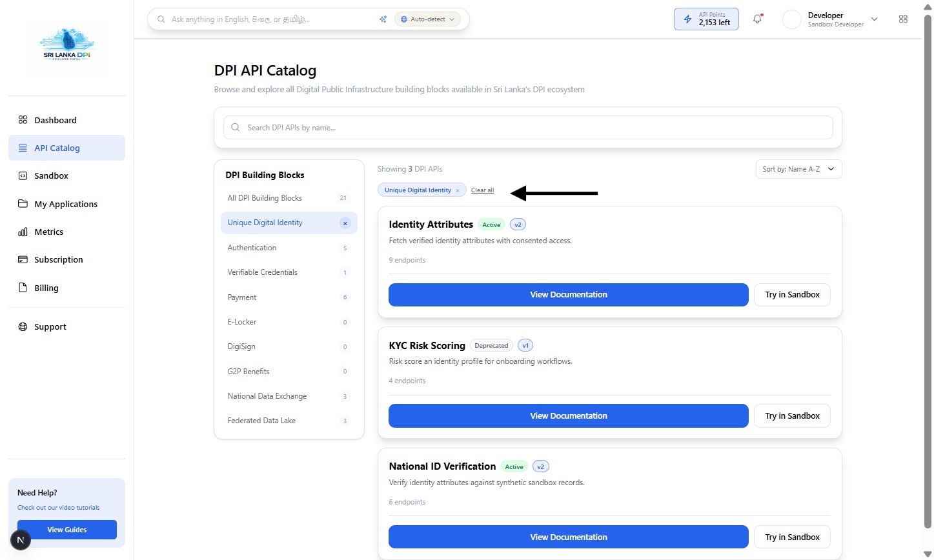Open the Auto-detect language dropdown
This screenshot has width=934, height=560.
click(x=428, y=19)
